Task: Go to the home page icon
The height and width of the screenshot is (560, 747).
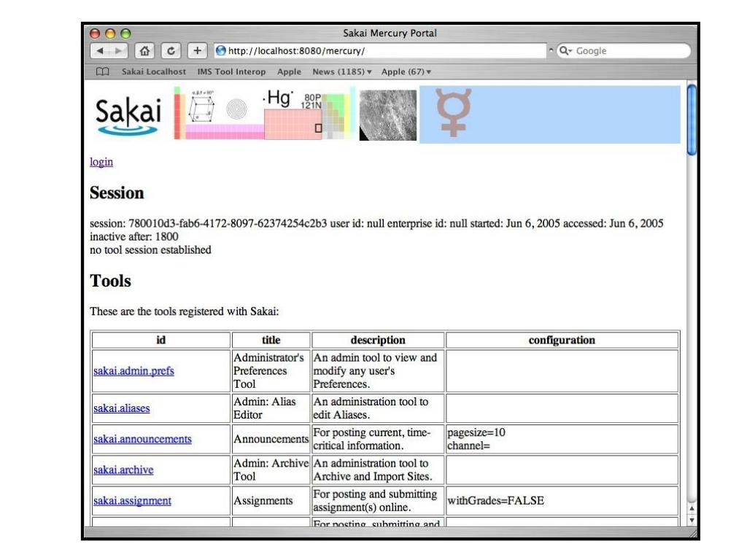Action: click(x=144, y=50)
